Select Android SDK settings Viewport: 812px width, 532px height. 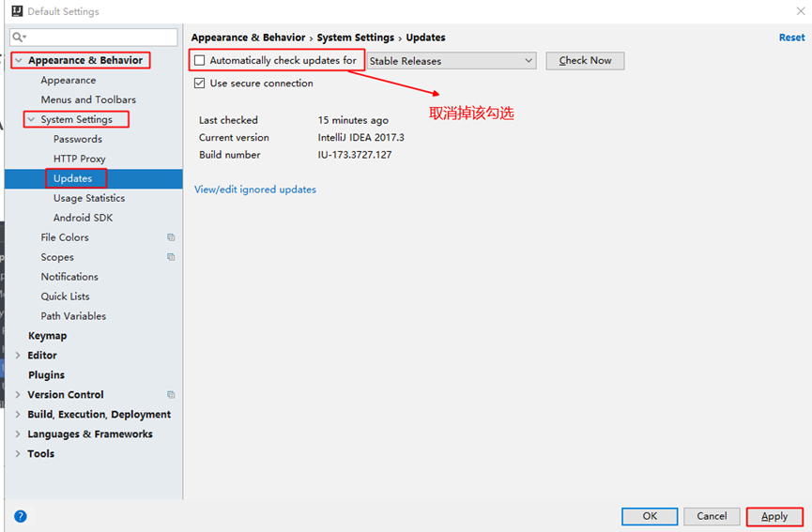tap(83, 218)
